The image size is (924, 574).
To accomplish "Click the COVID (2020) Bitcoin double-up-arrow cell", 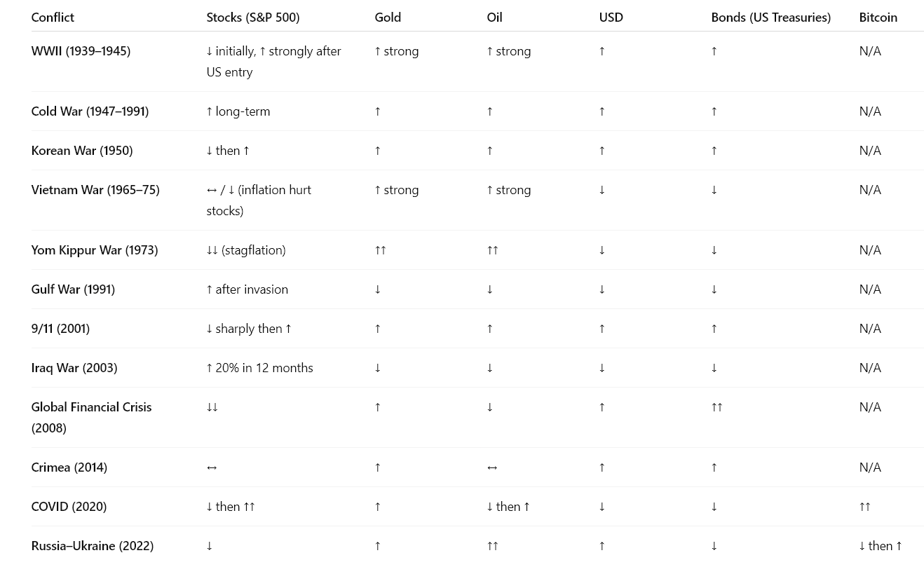I will coord(864,507).
